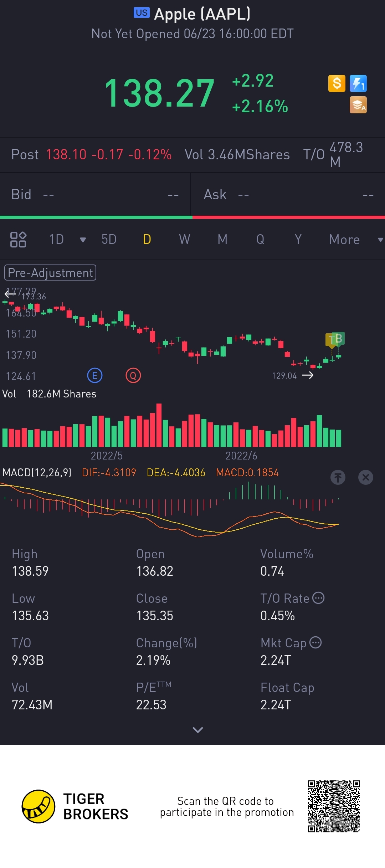Tap the Volume% value 0.74
This screenshot has width=385, height=868.
pyautogui.click(x=272, y=571)
